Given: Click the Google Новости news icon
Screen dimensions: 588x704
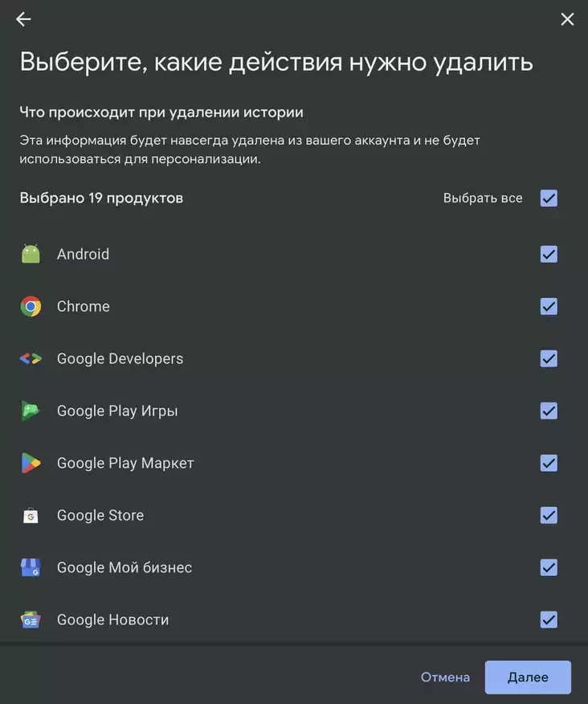Looking at the screenshot, I should click(x=31, y=620).
